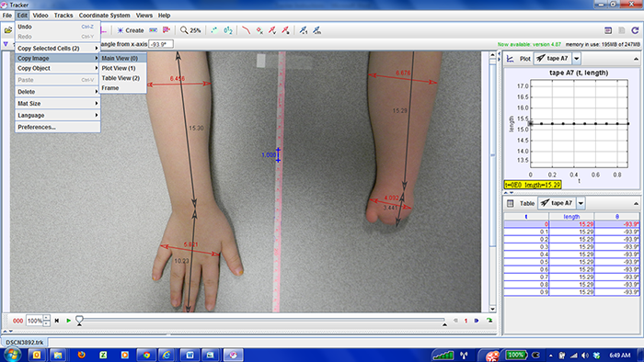644x362 pixels.
Task: Expand the Delete submenu
Action: 57,92
